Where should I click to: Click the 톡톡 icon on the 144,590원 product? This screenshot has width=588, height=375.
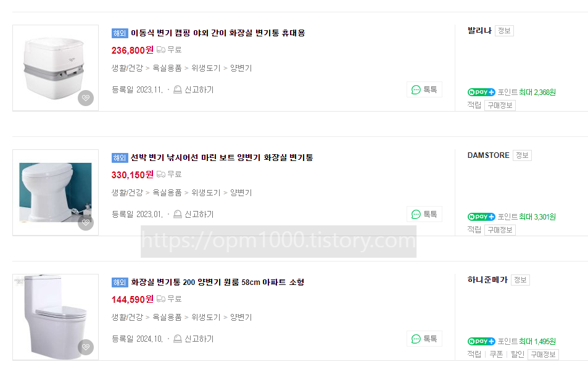424,339
